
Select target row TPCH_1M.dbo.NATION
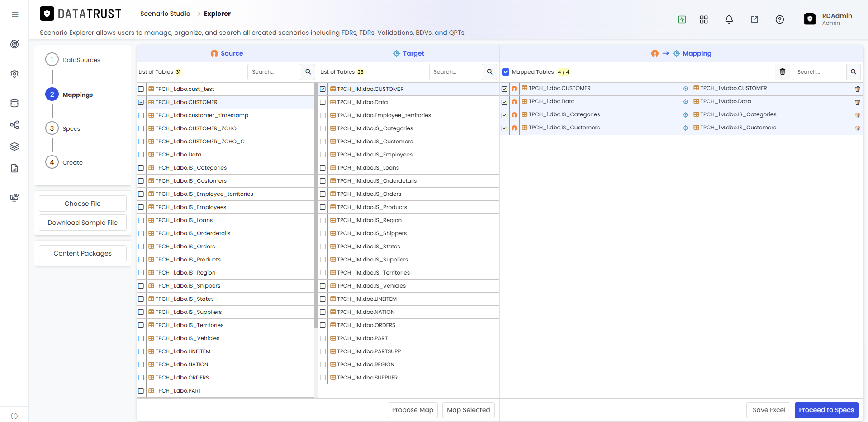(408, 312)
